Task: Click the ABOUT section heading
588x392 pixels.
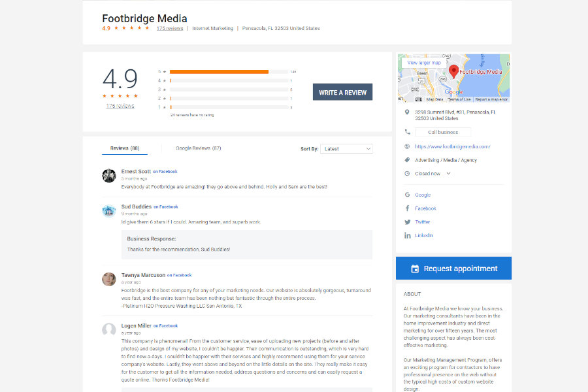Action: pos(412,294)
